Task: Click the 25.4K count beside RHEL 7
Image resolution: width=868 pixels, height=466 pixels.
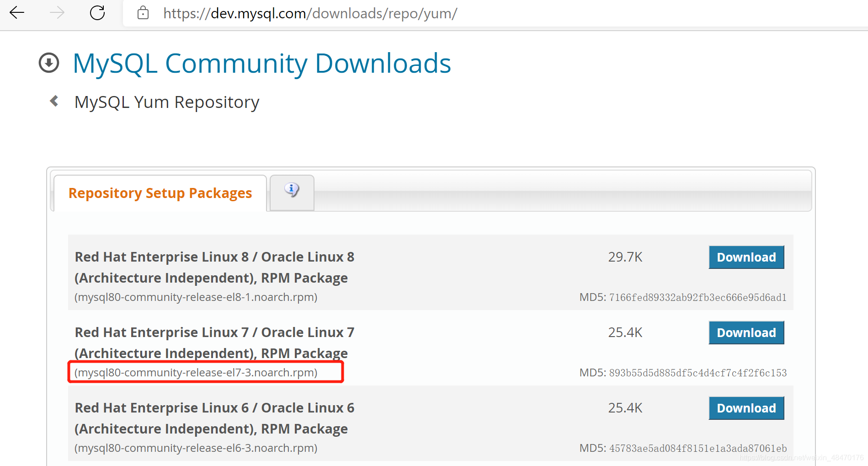Action: click(x=625, y=332)
